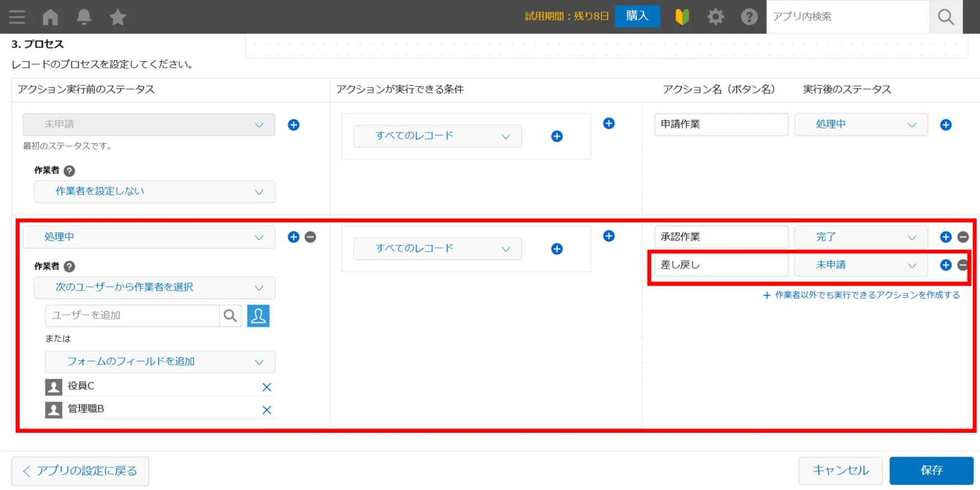Screen dimensions: 980x490
Task: Remove user 役員C with the X
Action: coord(267,387)
